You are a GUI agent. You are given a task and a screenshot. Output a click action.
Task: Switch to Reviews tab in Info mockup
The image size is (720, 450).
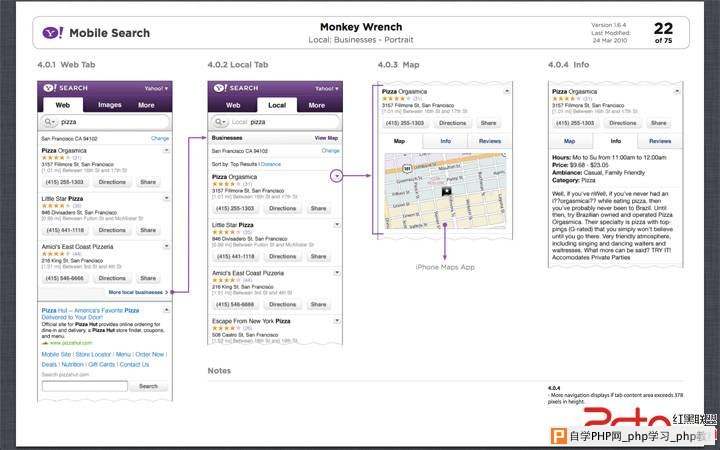(660, 141)
